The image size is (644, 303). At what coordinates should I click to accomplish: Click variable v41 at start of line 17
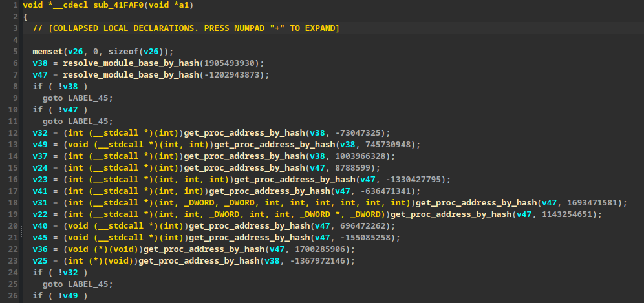(x=40, y=191)
